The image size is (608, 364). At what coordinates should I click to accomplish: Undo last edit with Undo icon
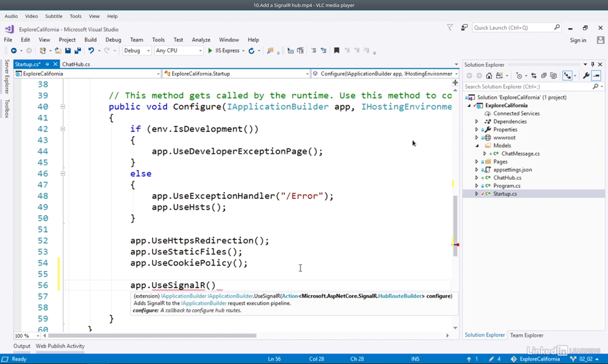(x=91, y=51)
